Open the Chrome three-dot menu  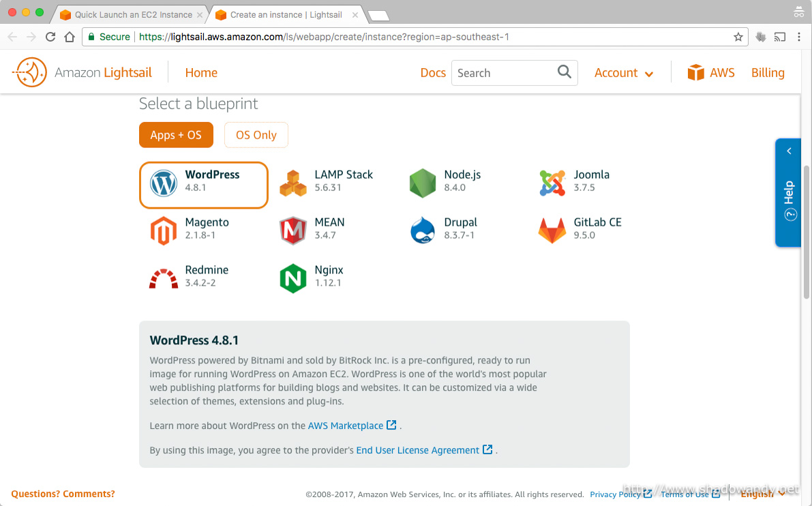(x=799, y=37)
